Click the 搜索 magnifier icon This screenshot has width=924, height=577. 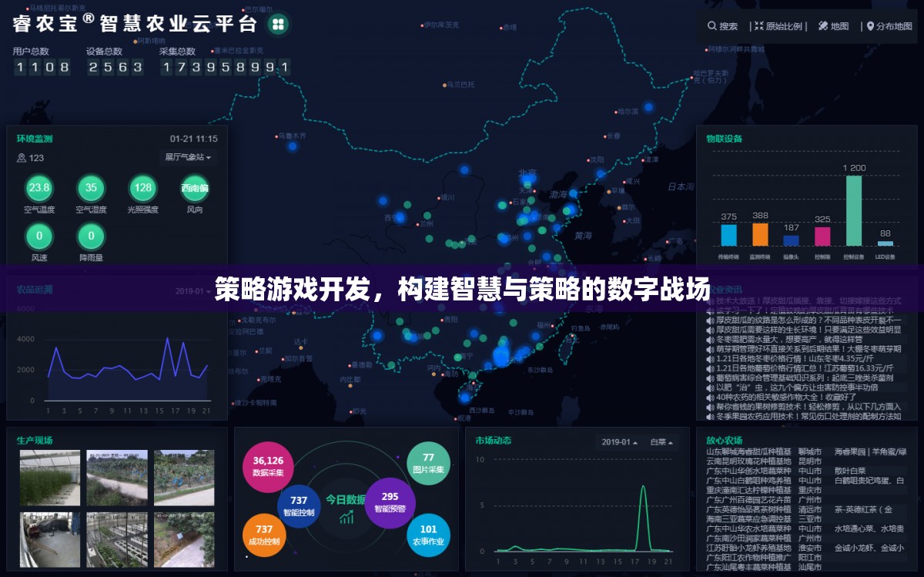click(x=712, y=26)
